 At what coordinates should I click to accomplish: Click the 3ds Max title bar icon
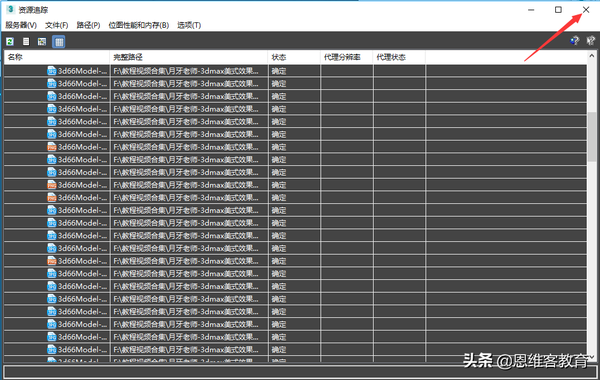coord(11,9)
